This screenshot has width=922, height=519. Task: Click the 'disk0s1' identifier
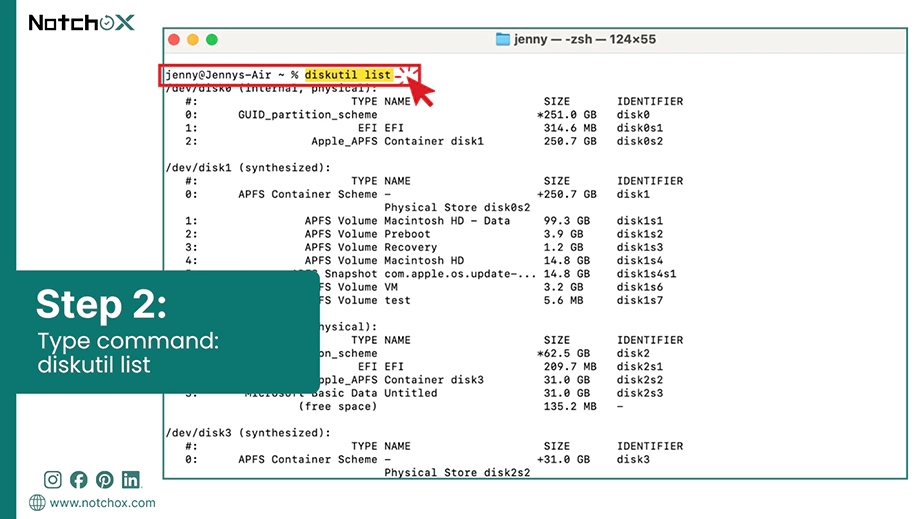click(640, 128)
